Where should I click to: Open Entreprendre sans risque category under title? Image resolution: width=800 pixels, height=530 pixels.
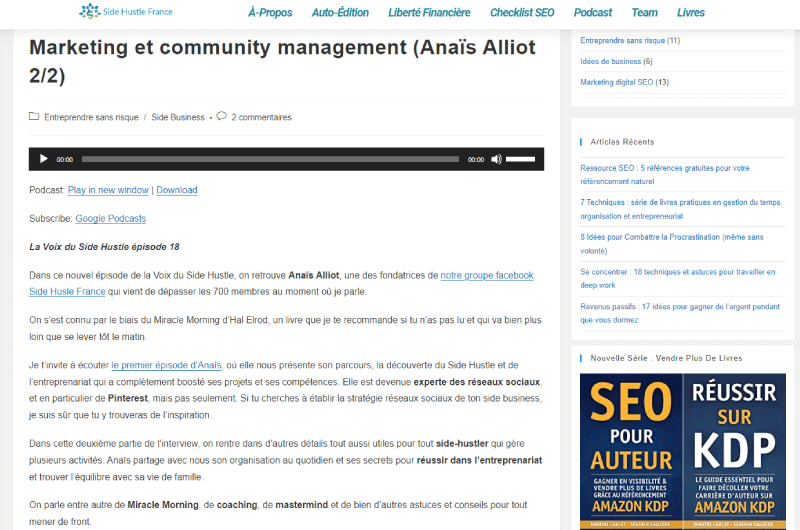click(91, 117)
